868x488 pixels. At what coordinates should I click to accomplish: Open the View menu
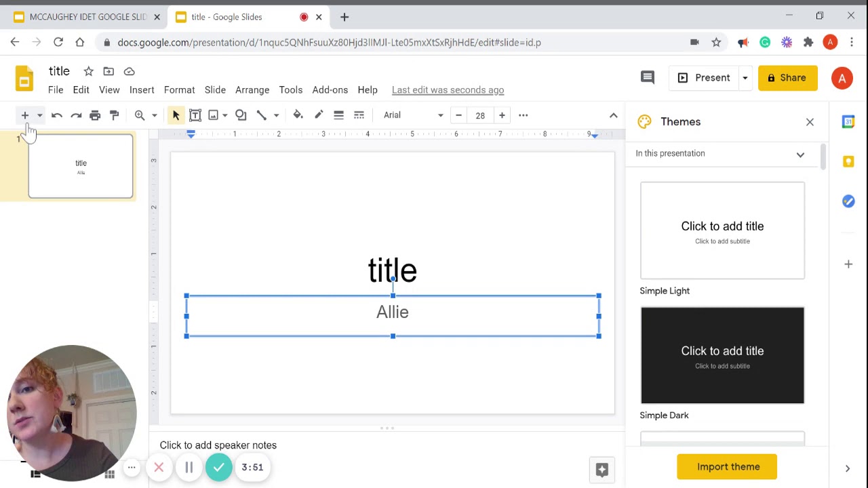pos(109,89)
